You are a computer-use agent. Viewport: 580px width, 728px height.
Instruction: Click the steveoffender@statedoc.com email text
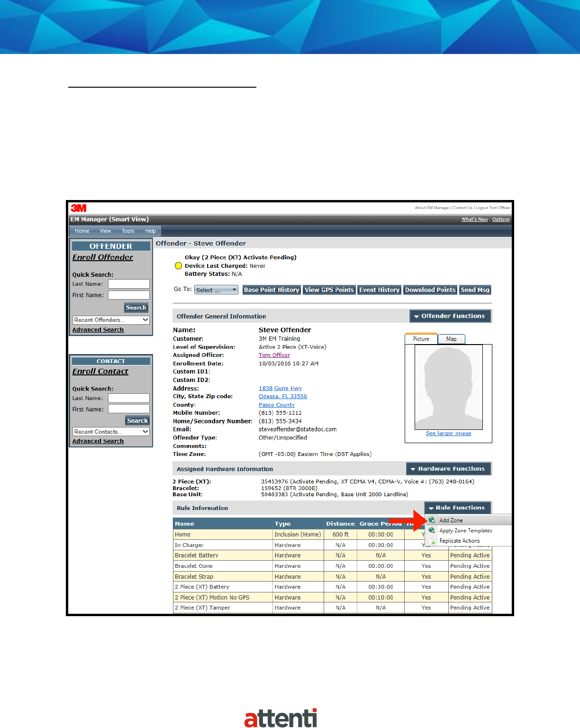(x=298, y=429)
